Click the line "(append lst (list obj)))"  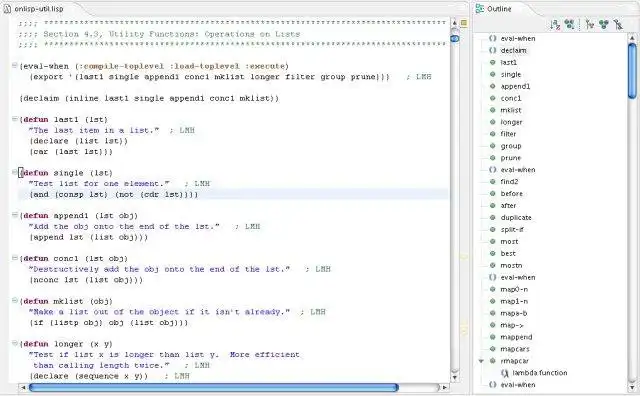[x=88, y=237]
